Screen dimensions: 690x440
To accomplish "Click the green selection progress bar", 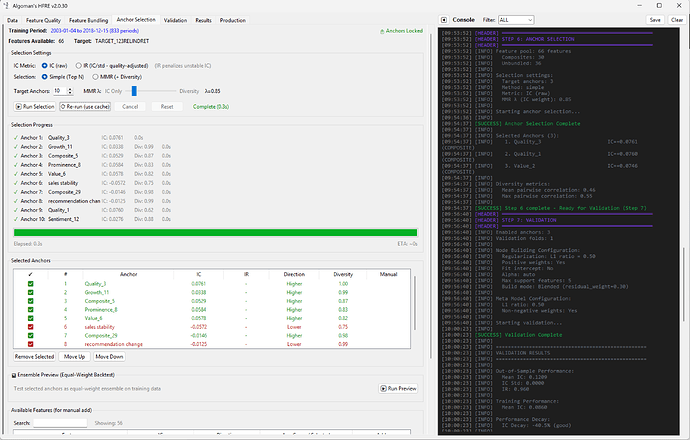I will (x=215, y=233).
